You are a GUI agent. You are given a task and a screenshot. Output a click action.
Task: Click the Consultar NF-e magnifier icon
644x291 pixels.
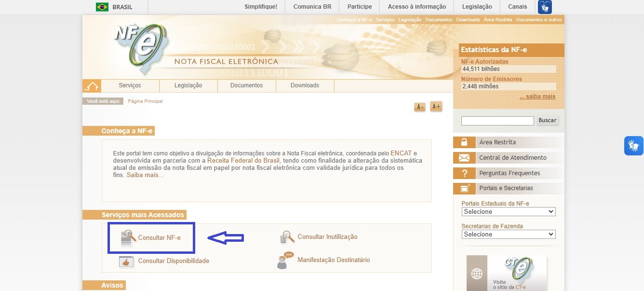[x=128, y=238]
